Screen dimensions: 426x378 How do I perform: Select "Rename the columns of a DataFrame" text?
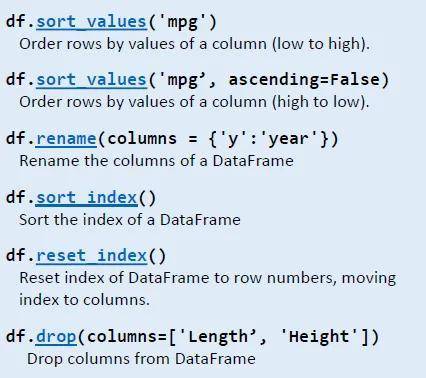[156, 161]
